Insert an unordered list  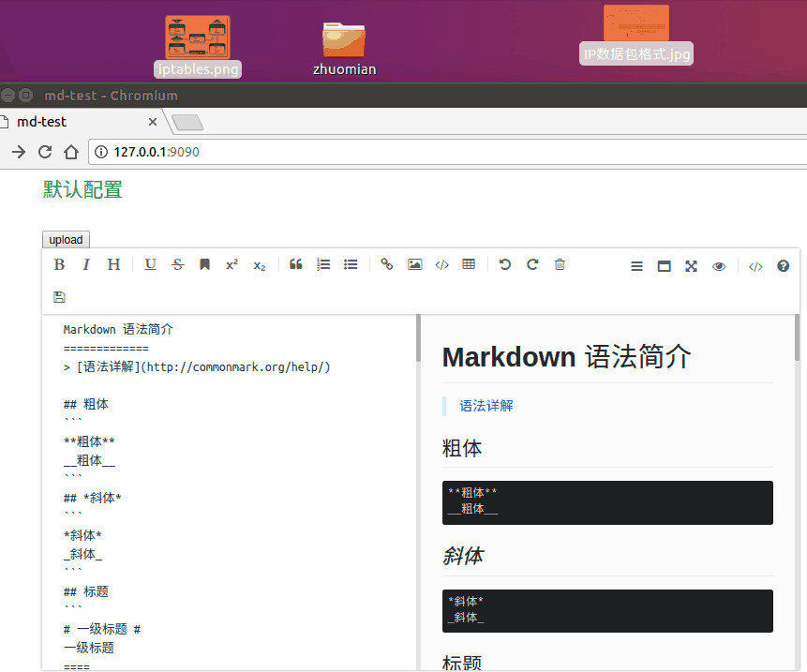[351, 265]
